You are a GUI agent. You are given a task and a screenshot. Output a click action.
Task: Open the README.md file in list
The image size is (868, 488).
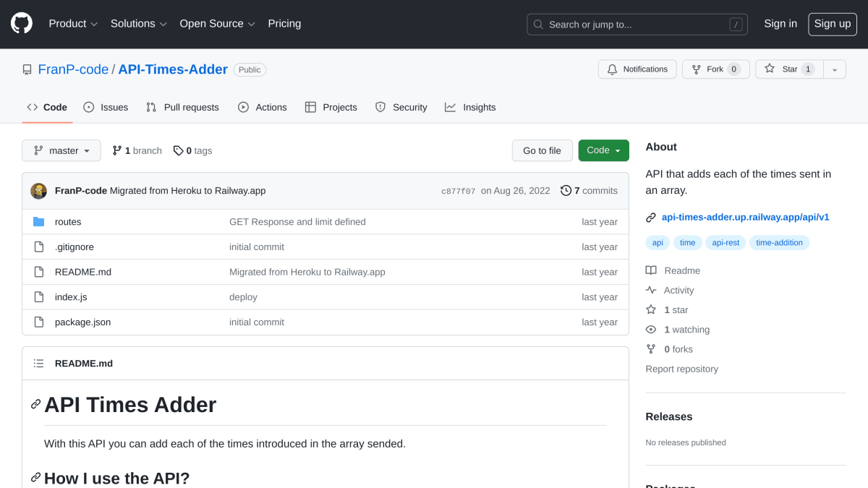83,272
